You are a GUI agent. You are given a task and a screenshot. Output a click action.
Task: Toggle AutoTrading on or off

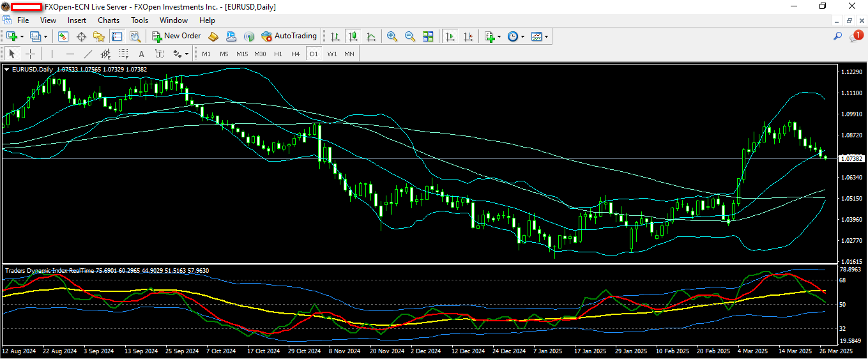(289, 36)
